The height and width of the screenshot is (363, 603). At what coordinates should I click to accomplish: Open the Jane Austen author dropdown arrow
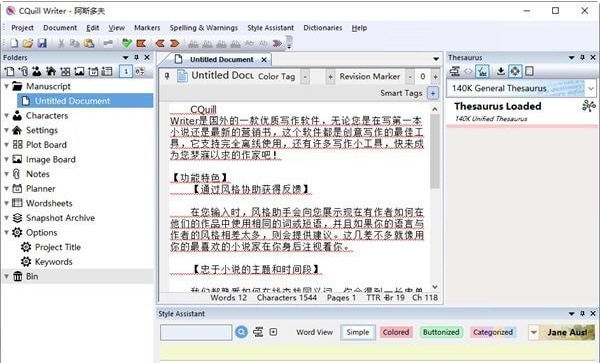[534, 332]
